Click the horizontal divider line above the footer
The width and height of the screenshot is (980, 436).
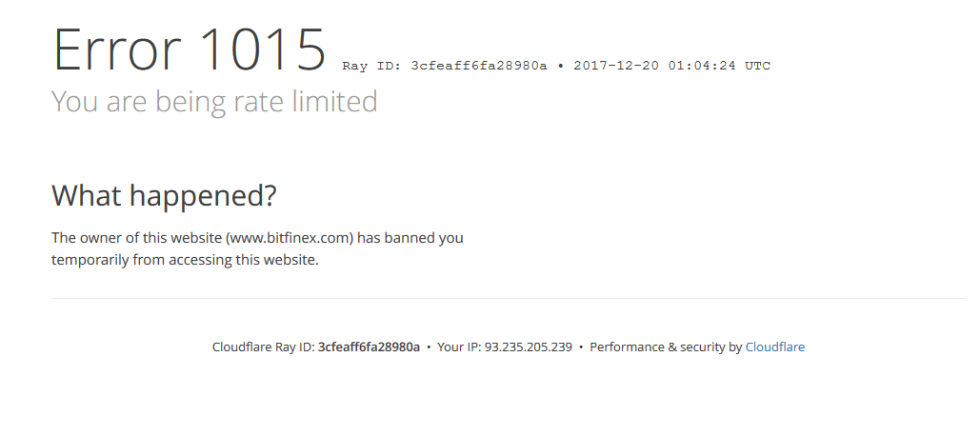point(509,299)
